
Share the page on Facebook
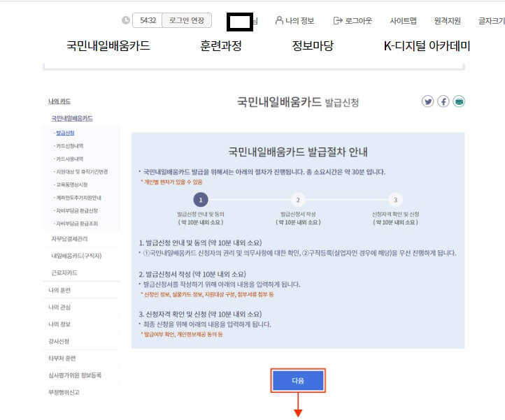coord(443,102)
